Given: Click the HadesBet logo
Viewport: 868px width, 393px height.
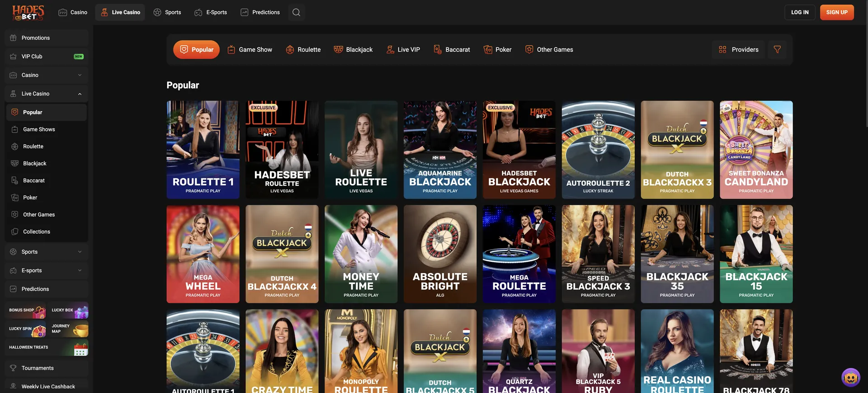Looking at the screenshot, I should click(x=28, y=13).
